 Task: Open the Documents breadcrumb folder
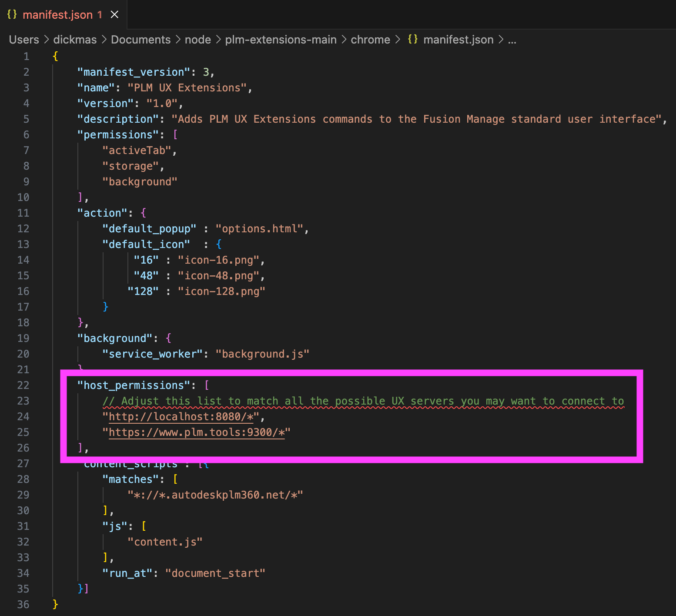click(x=141, y=40)
